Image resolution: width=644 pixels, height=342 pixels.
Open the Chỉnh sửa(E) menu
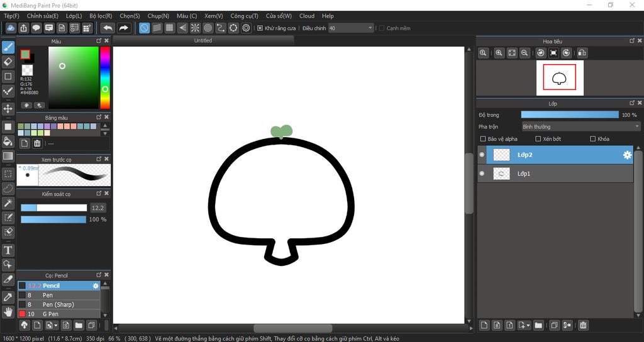click(x=43, y=16)
